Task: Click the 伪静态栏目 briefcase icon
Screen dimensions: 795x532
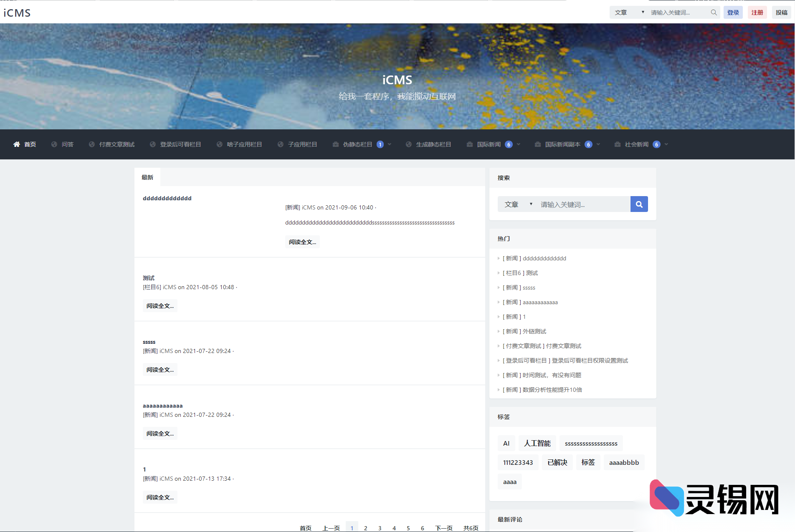Action: [x=335, y=144]
